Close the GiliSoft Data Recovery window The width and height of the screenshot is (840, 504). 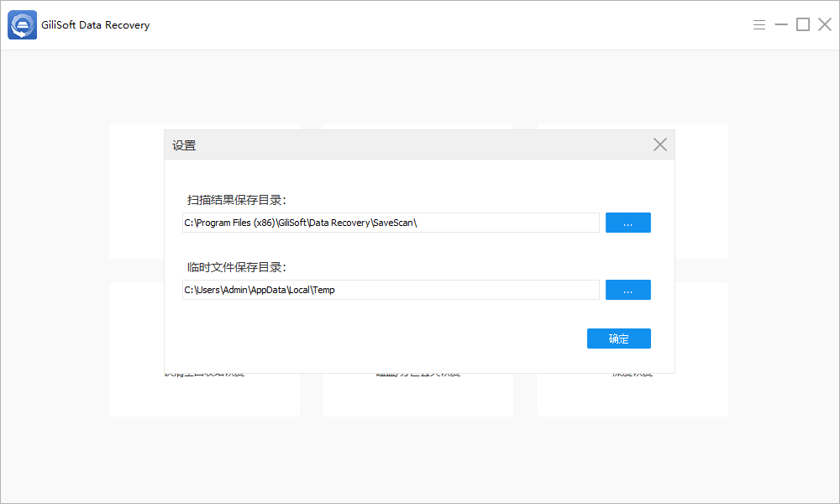click(x=825, y=24)
